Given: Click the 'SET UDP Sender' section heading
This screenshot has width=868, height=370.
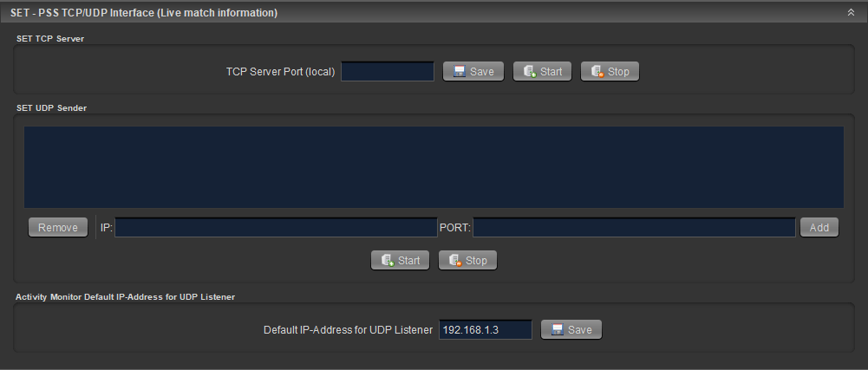Looking at the screenshot, I should 51,107.
